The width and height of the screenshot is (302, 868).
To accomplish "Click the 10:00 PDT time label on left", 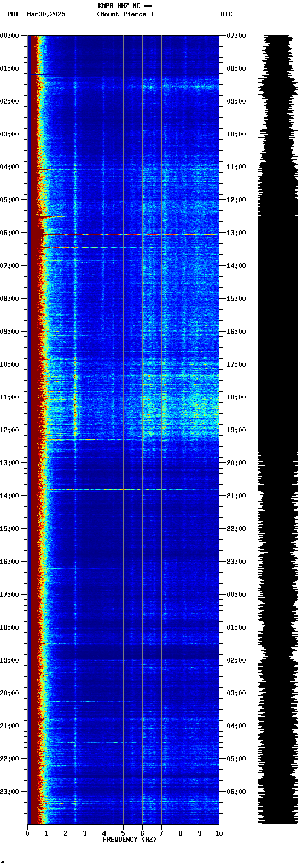I will (9, 364).
